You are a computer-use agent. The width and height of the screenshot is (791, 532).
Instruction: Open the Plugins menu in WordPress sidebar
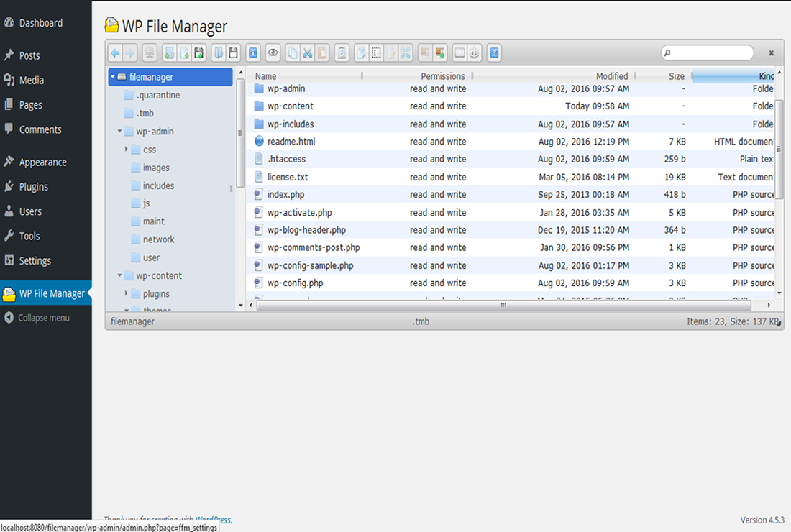[x=33, y=187]
